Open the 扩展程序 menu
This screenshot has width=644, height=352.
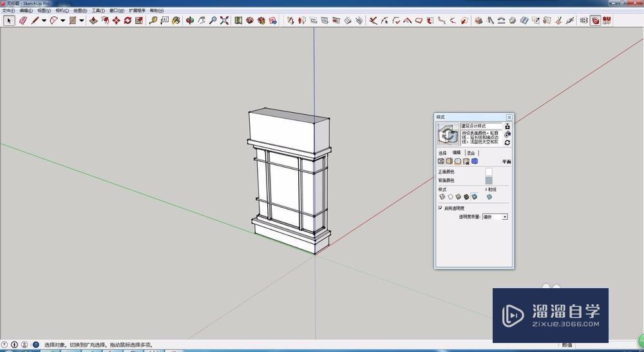[x=137, y=11]
